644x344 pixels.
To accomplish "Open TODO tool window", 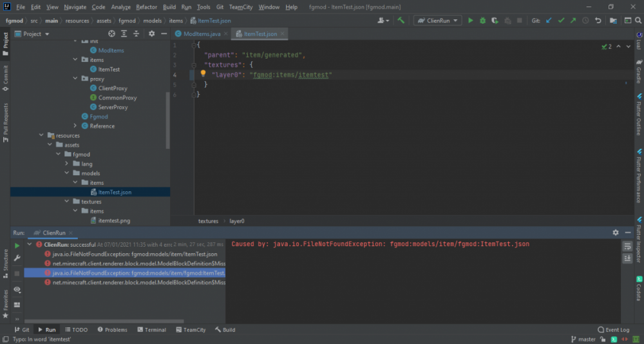I will [x=76, y=330].
